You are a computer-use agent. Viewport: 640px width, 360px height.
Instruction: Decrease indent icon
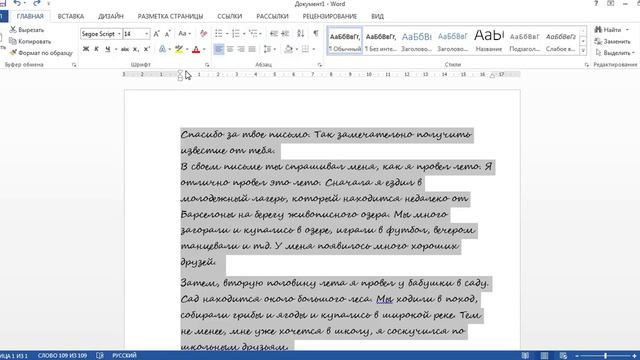tap(274, 33)
